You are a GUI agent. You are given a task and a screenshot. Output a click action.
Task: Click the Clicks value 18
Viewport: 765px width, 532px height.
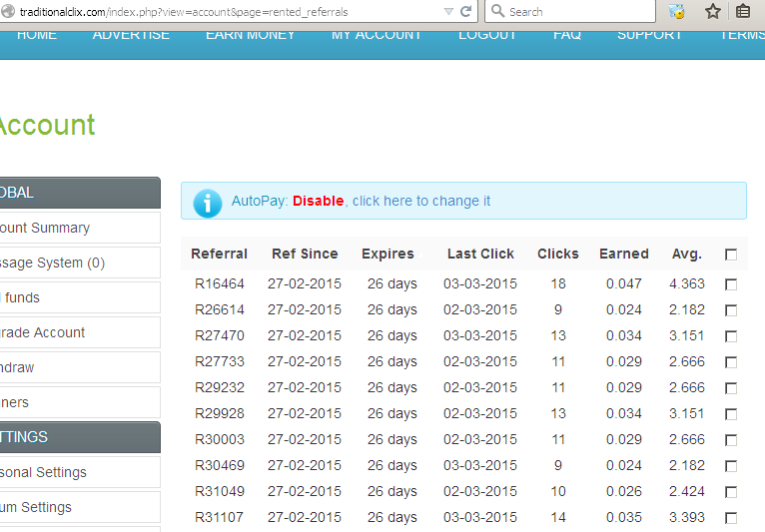pyautogui.click(x=558, y=283)
